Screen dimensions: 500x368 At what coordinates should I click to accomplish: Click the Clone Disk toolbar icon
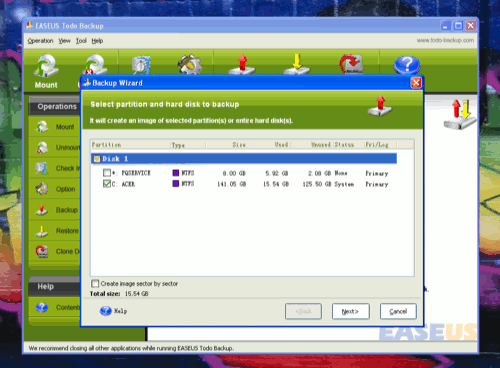pos(351,64)
